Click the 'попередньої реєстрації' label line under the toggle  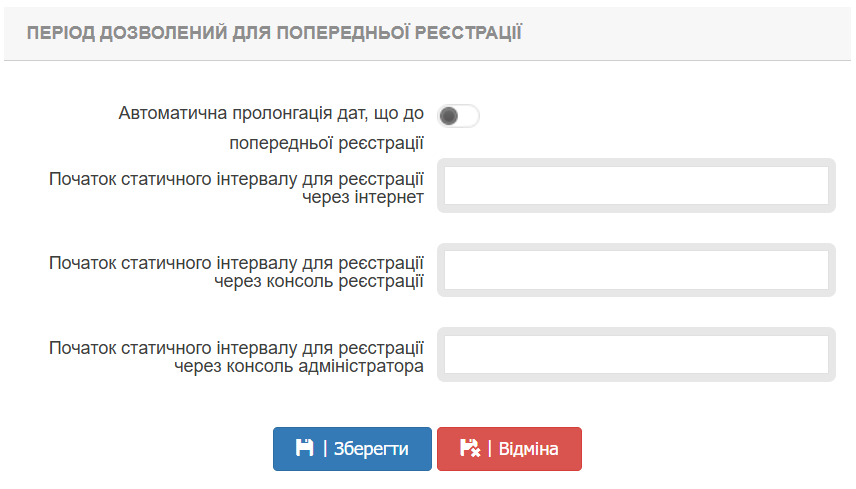coord(326,143)
